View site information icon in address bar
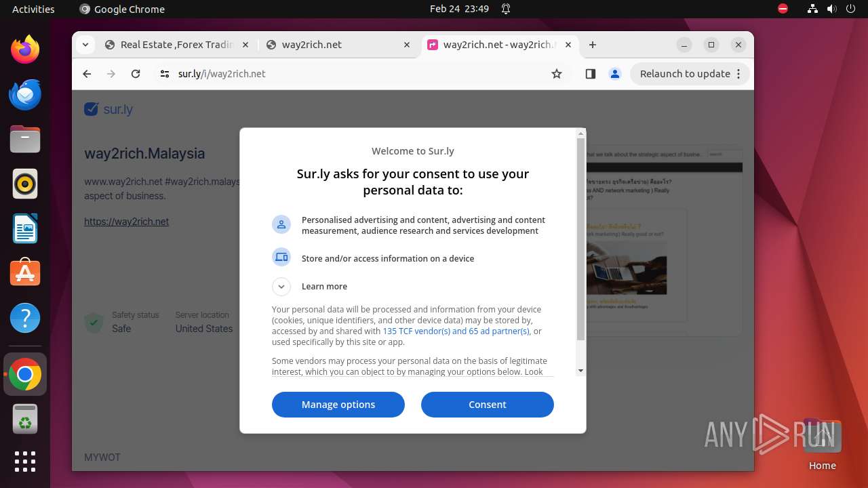 (164, 74)
